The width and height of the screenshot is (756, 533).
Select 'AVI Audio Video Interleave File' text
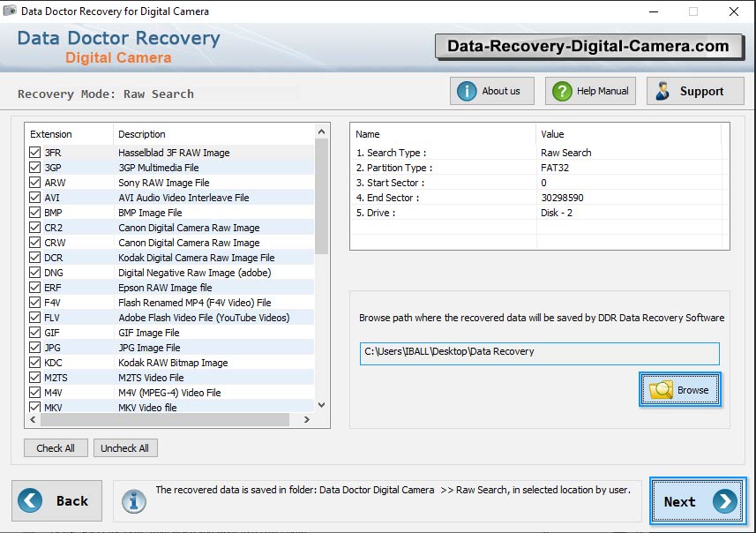183,198
